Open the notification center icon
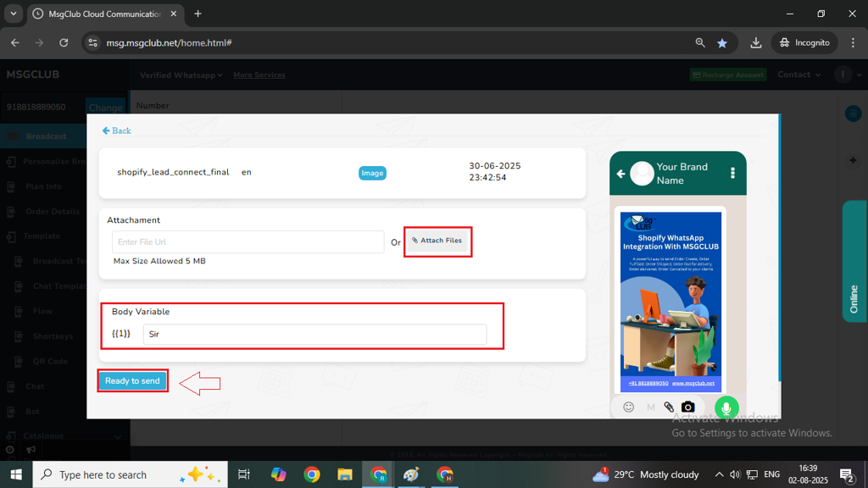Screen dimensions: 868x488 click(x=847, y=474)
